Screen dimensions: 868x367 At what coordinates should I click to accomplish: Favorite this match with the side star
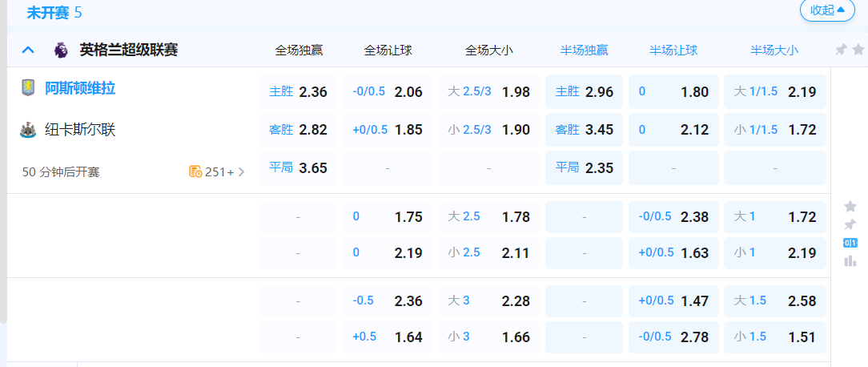pyautogui.click(x=850, y=206)
